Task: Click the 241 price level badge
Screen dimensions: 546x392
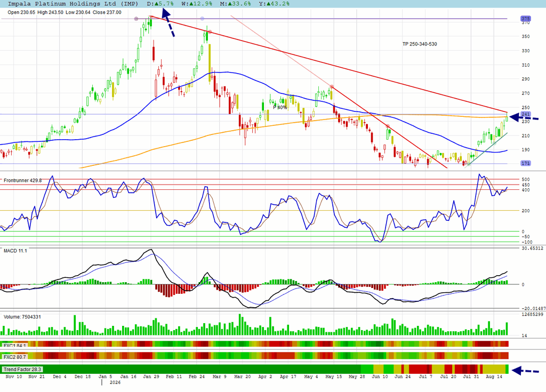Action: coord(525,114)
